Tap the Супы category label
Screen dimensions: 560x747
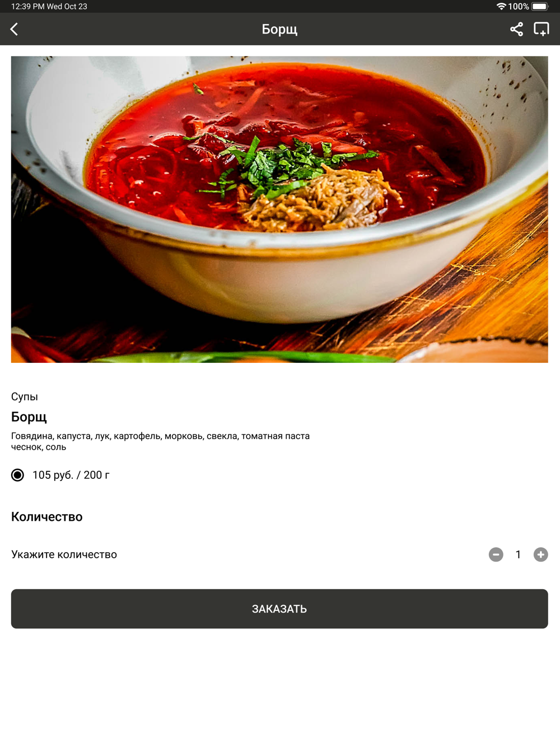(25, 396)
